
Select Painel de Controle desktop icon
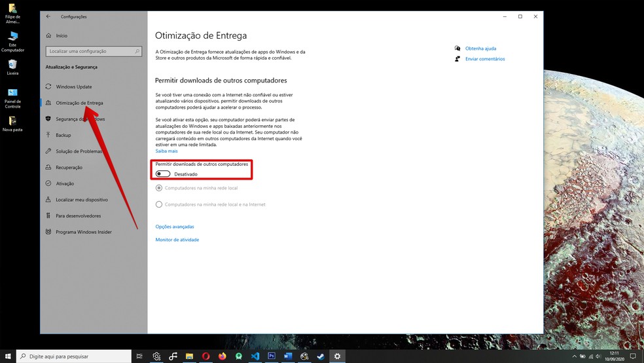pyautogui.click(x=12, y=98)
